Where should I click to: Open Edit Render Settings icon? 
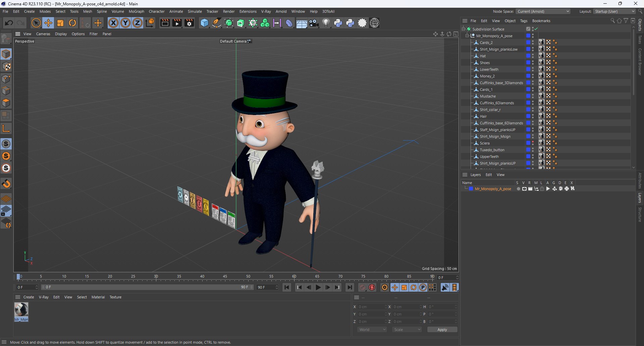pos(190,23)
